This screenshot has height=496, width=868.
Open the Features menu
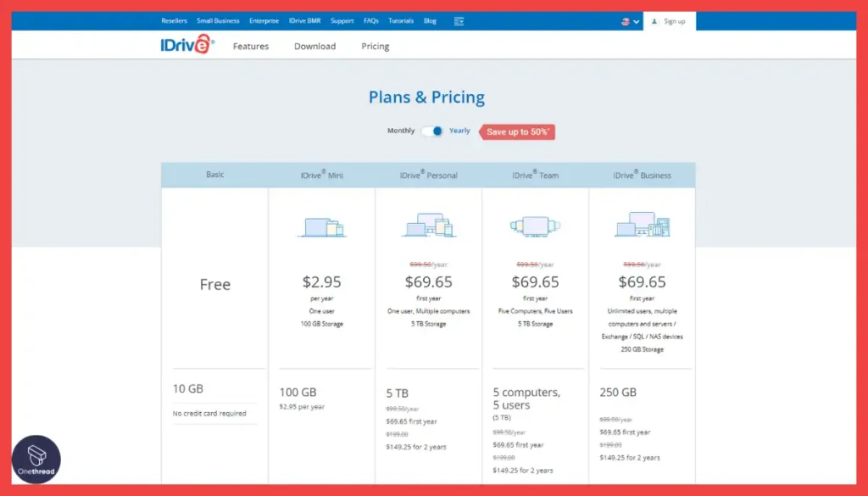coord(251,47)
